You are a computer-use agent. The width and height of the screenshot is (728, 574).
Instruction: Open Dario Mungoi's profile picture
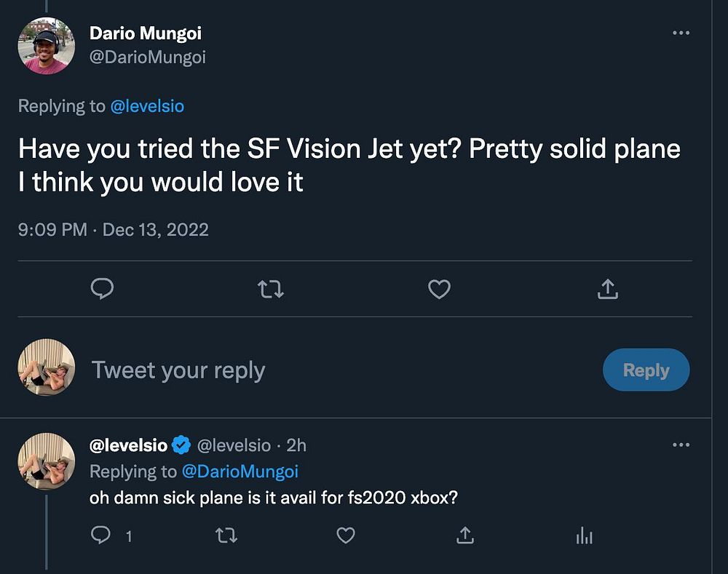[x=46, y=46]
